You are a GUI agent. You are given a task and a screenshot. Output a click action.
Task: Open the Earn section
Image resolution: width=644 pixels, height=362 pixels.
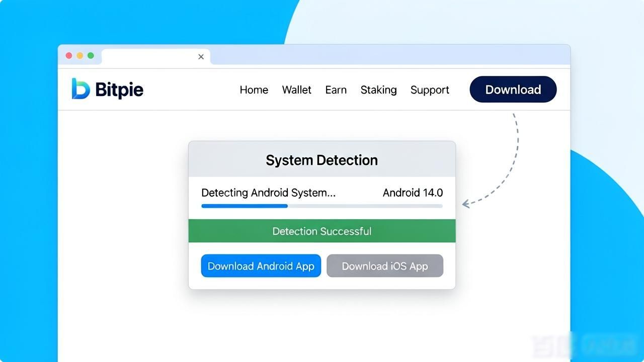point(336,90)
